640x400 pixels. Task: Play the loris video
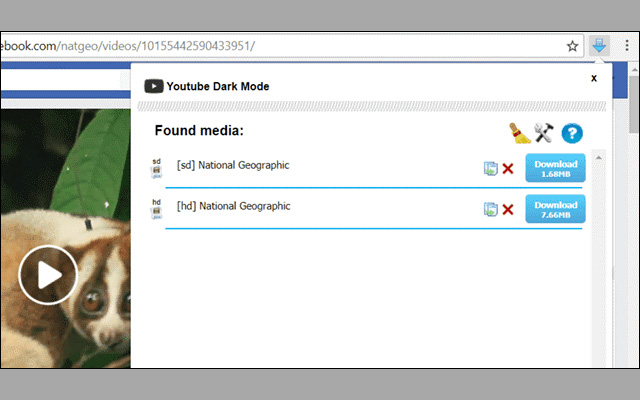pos(48,273)
